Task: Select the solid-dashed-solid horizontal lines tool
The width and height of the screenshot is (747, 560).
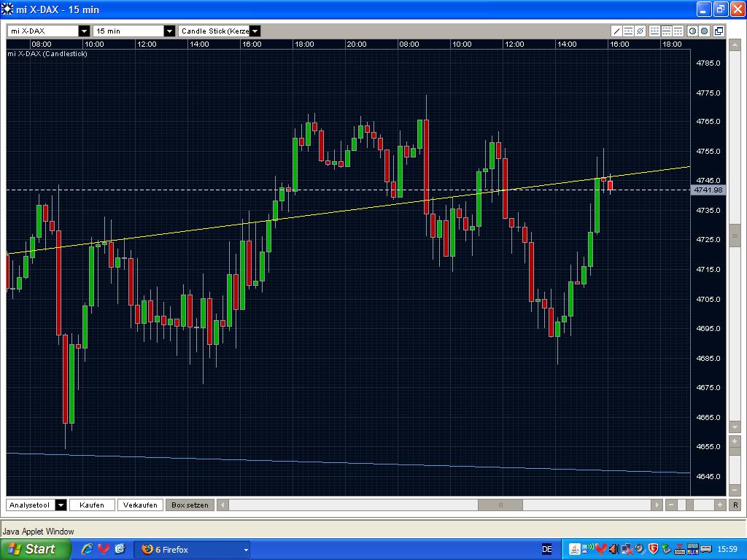Action: tap(628, 31)
